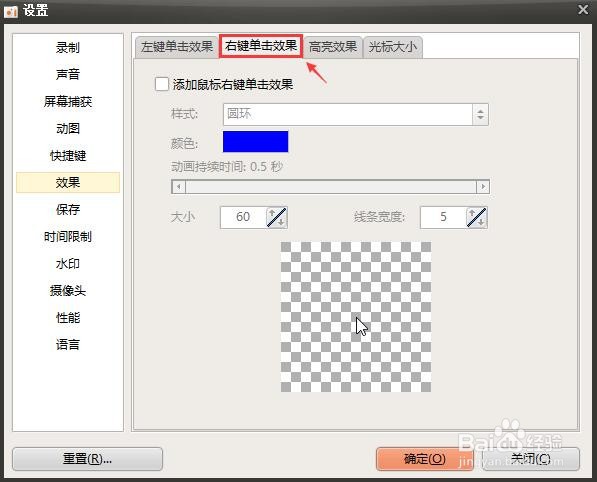Image resolution: width=597 pixels, height=482 pixels.
Task: Go to the 摄像头 settings
Action: 68,290
